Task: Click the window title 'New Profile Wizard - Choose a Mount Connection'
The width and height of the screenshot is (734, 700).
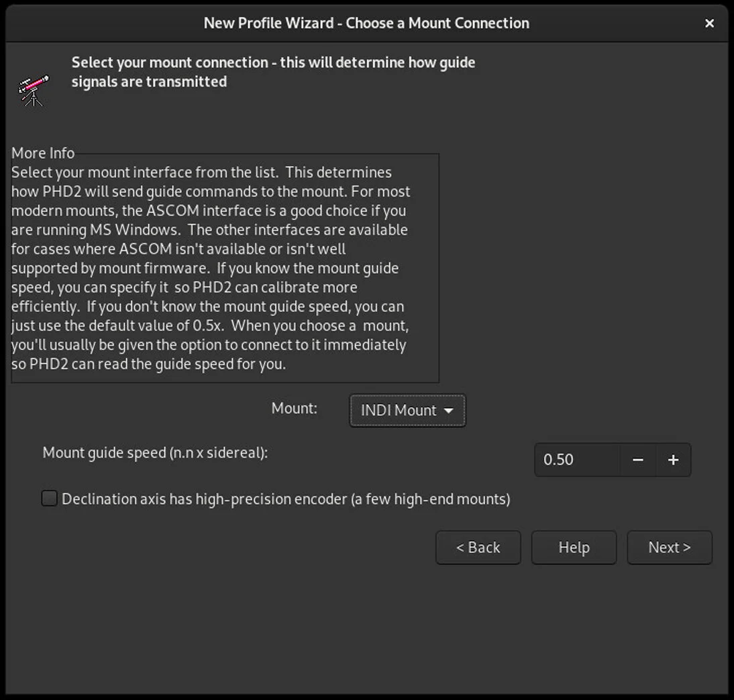Action: point(366,23)
